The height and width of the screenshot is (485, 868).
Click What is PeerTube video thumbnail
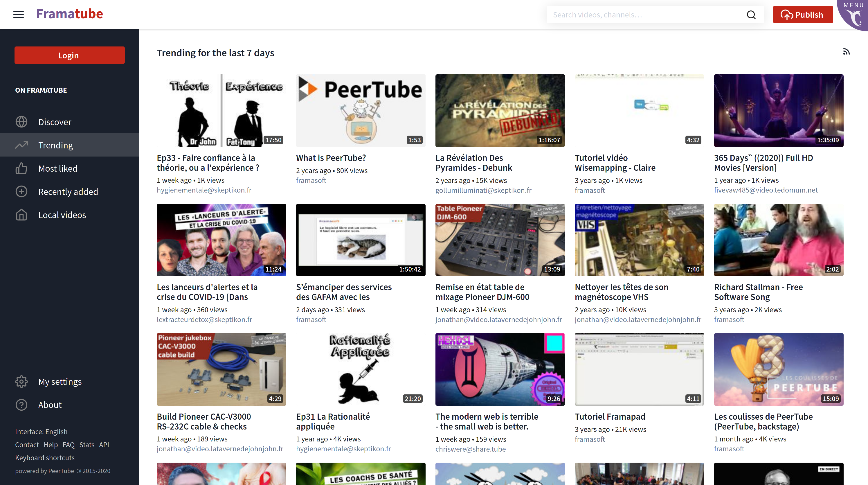coord(361,110)
